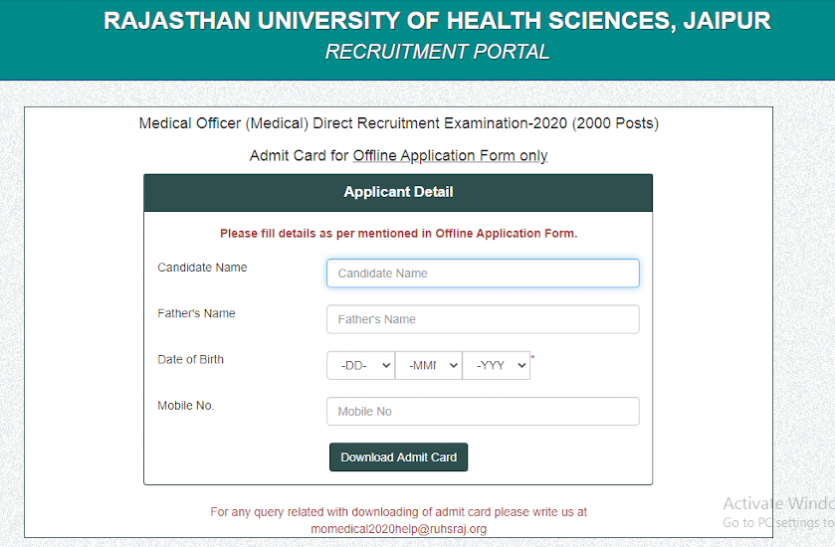Click the red 'Please fill details' notice
Screen dimensions: 835x547
pyautogui.click(x=398, y=233)
